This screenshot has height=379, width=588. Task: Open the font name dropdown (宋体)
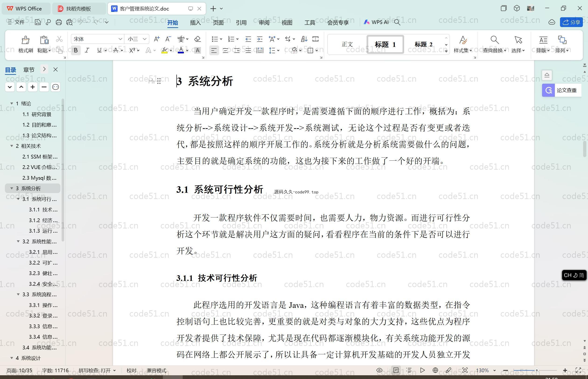120,39
